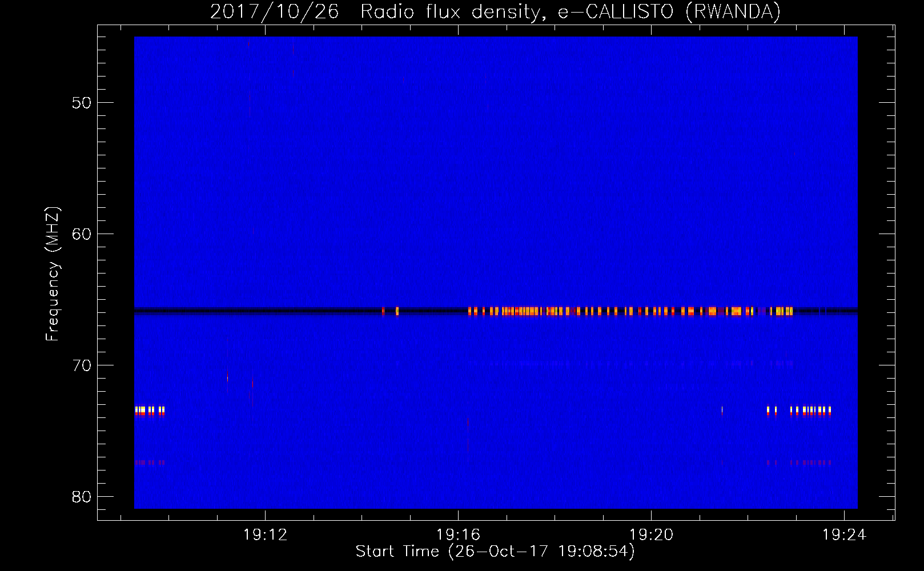Click the frequency tick label '50'
The height and width of the screenshot is (571, 924).
coord(82,103)
